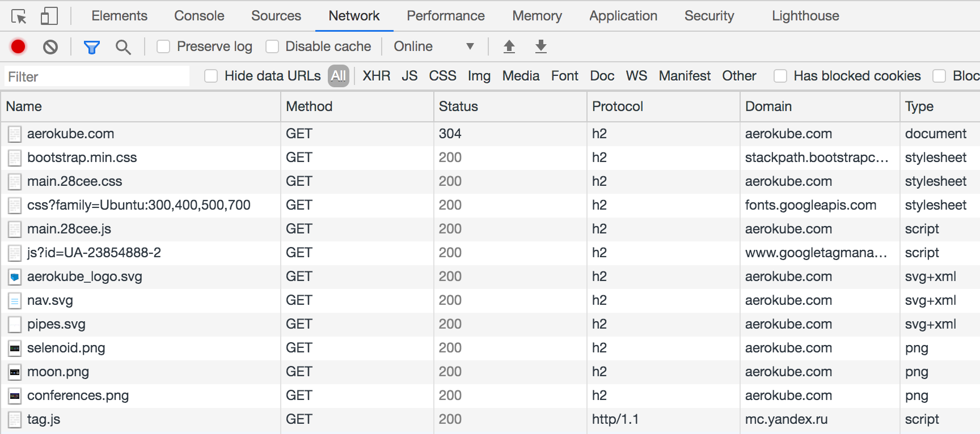Open the Security tab
The height and width of the screenshot is (434, 980).
point(709,16)
